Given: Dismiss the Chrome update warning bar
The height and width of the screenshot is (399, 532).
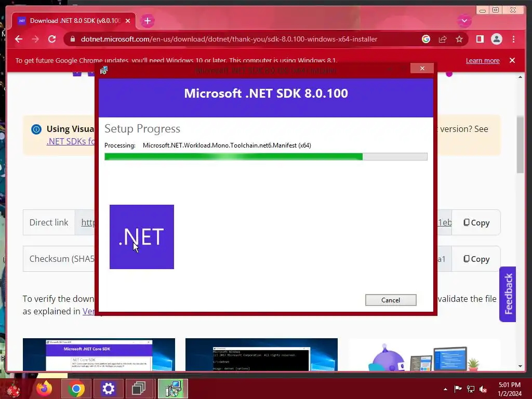Looking at the screenshot, I should pyautogui.click(x=512, y=60).
